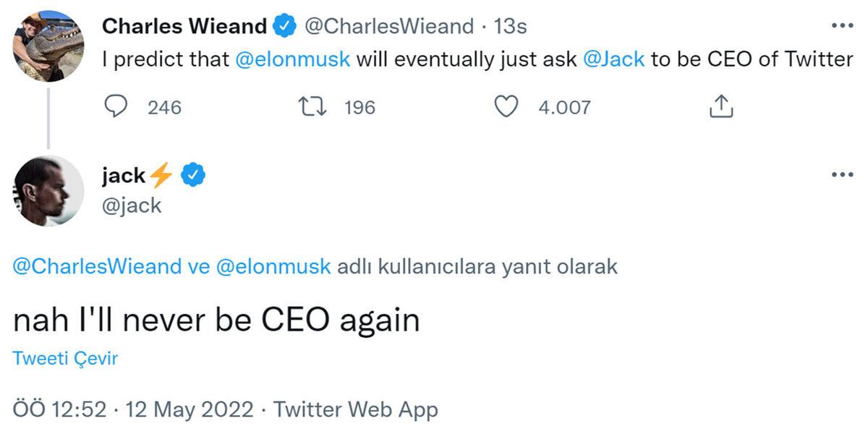Open the @elonmusk mention link
This screenshot has width=868, height=434.
pos(292,59)
